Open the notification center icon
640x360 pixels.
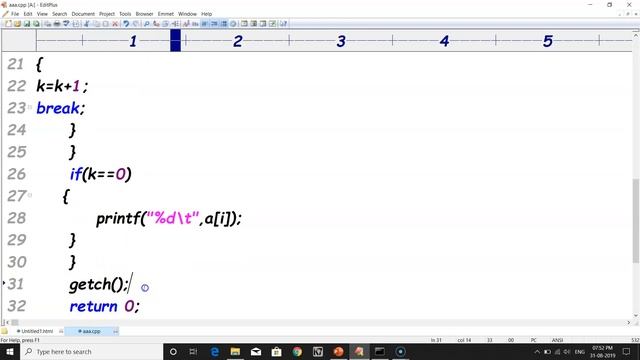627,351
